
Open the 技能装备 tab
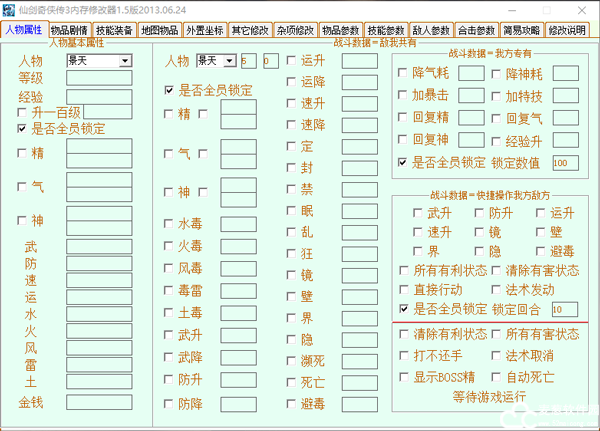pos(115,30)
